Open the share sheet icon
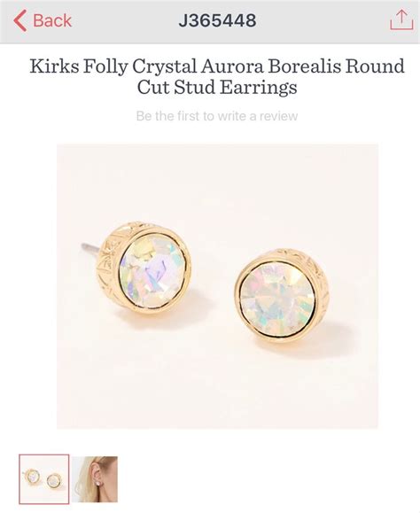420x513 pixels. click(x=401, y=19)
